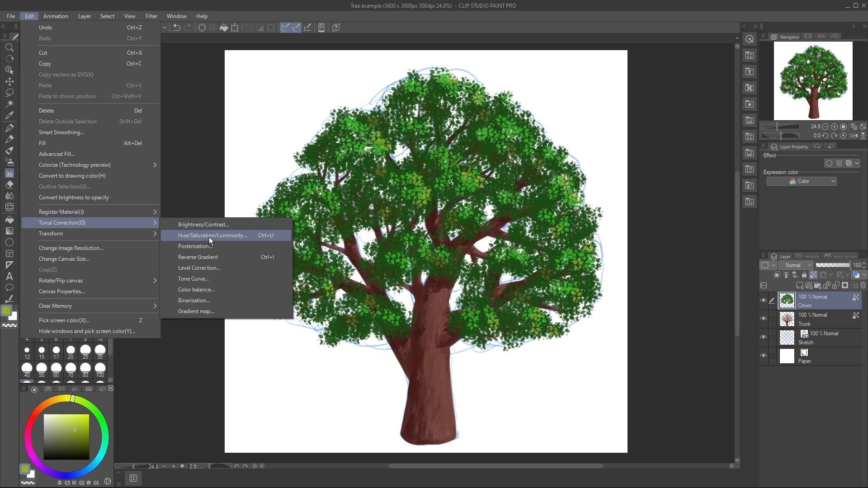Click the color square in the color wheel
The width and height of the screenshot is (868, 488).
[x=66, y=436]
